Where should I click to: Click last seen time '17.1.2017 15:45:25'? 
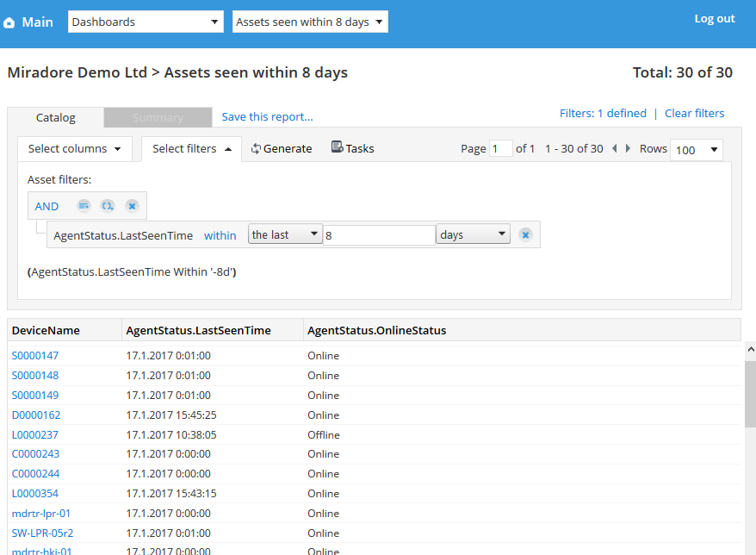[171, 415]
